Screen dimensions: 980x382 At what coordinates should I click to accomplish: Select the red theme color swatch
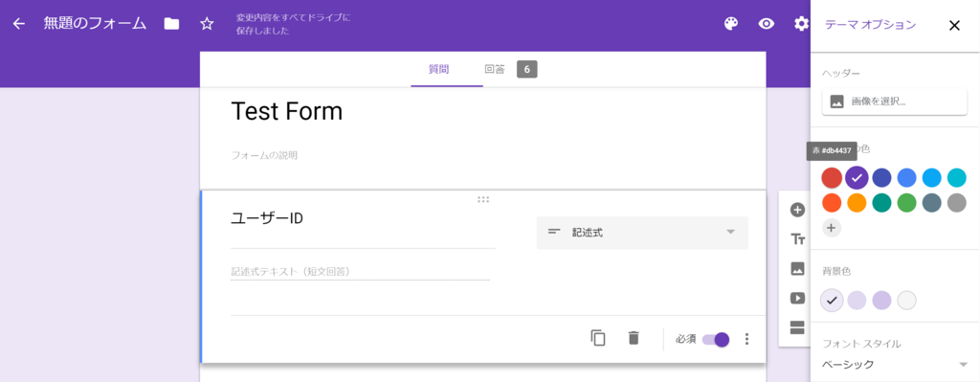[832, 178]
